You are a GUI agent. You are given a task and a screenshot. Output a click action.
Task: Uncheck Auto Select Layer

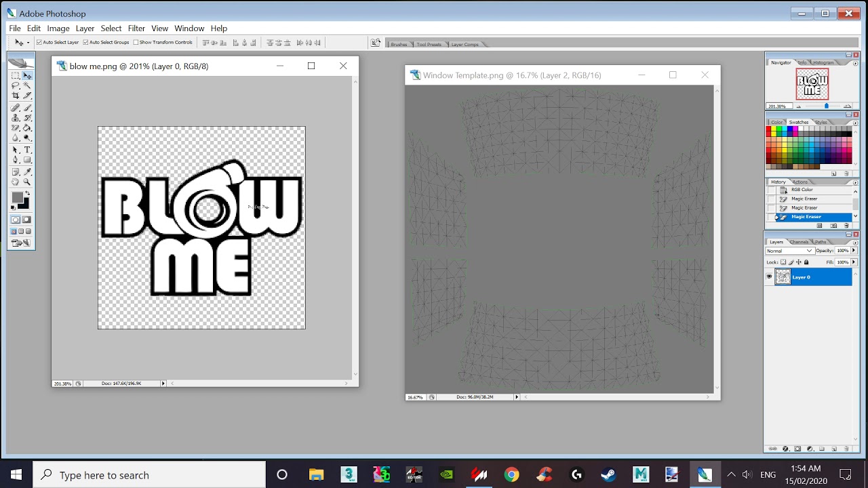[x=39, y=42]
